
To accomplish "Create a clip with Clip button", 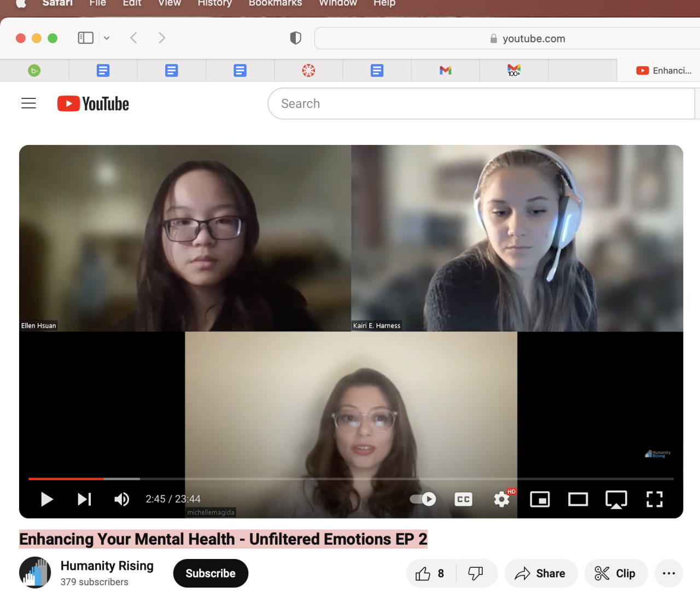I will 616,573.
